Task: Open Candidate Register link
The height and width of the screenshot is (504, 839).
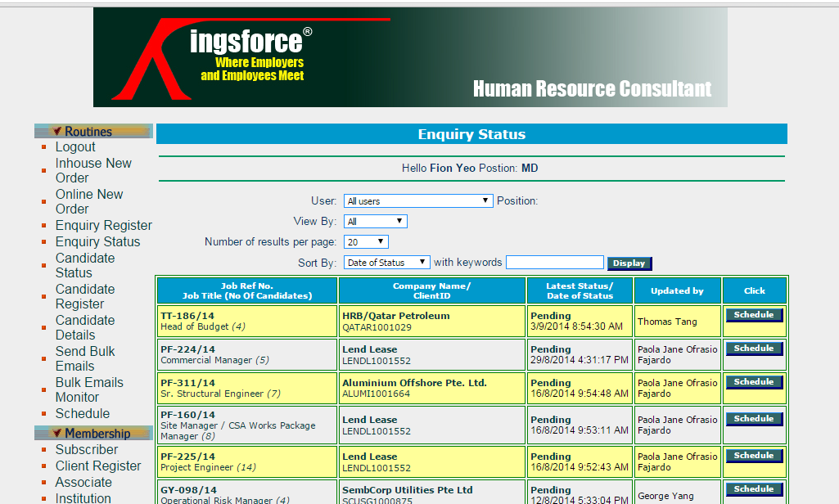Action: (85, 296)
